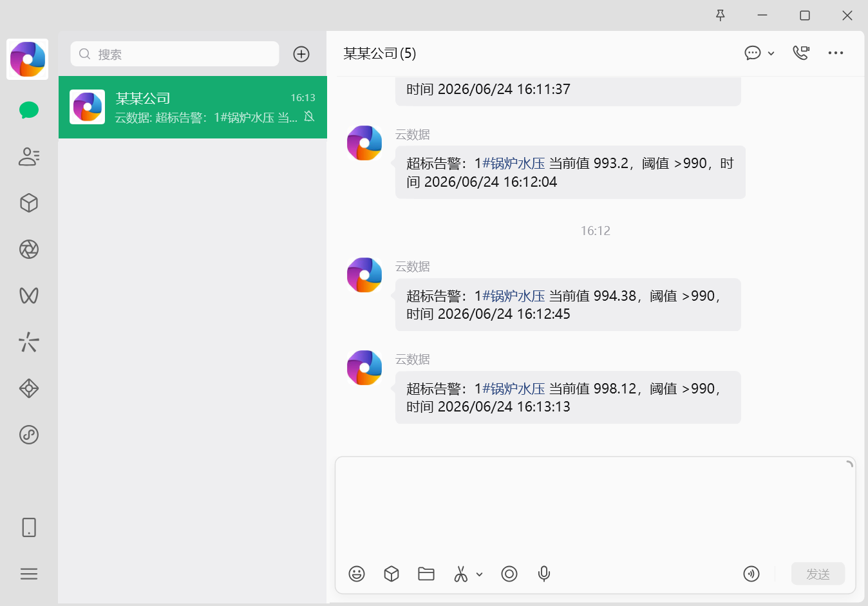Screen dimensions: 868x606
Task: Click the 某某公司 group avatar in chat list
Action: click(x=87, y=107)
